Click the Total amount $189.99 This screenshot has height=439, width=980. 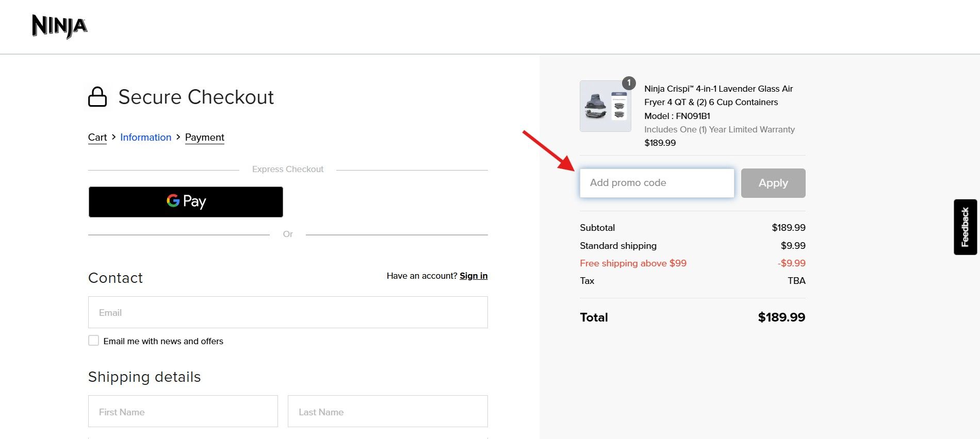[781, 317]
